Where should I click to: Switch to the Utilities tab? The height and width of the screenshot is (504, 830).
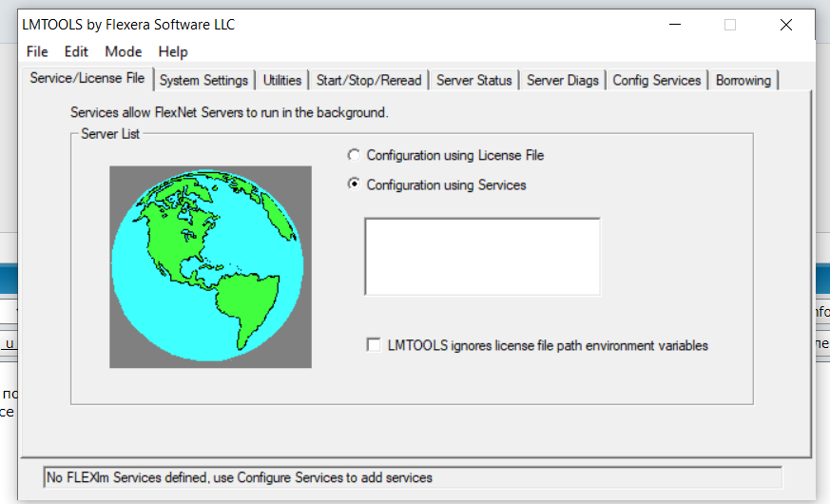coord(282,80)
